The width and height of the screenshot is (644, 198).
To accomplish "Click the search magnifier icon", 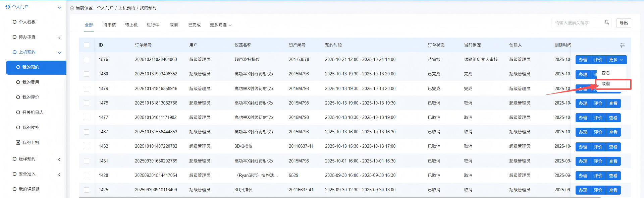I will pos(607,22).
